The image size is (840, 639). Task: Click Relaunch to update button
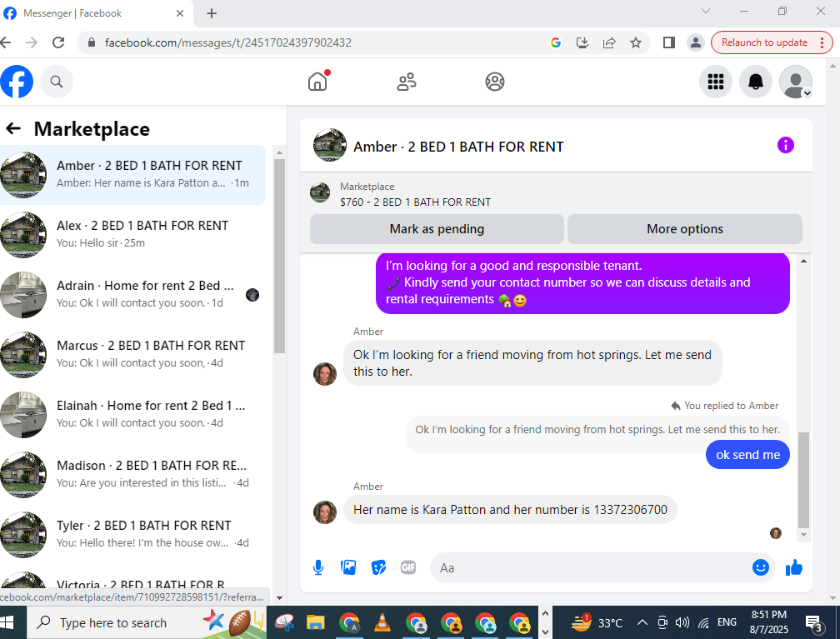(763, 42)
